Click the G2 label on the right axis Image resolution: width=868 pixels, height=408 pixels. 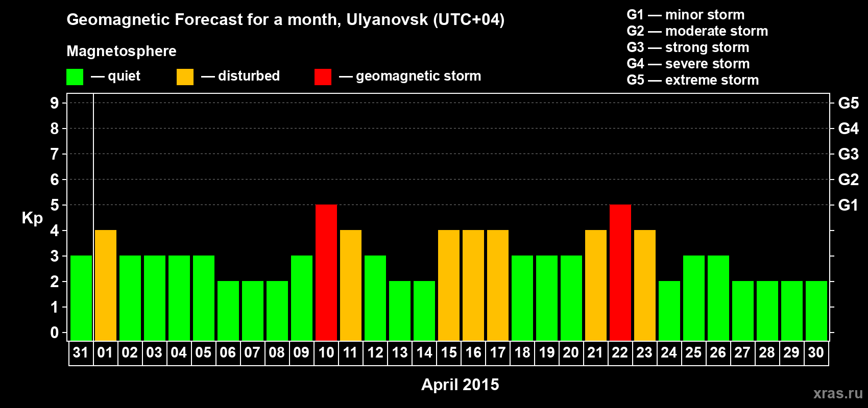(x=849, y=180)
